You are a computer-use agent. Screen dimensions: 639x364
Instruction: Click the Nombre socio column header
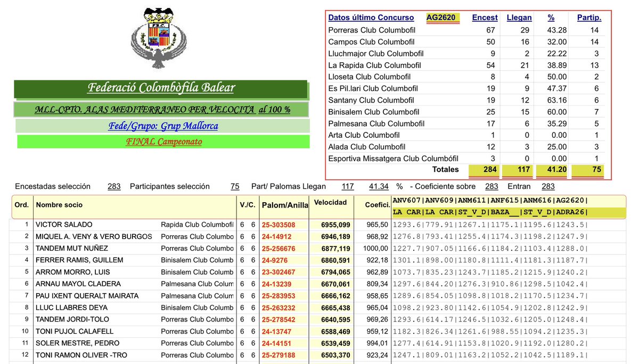click(x=59, y=205)
